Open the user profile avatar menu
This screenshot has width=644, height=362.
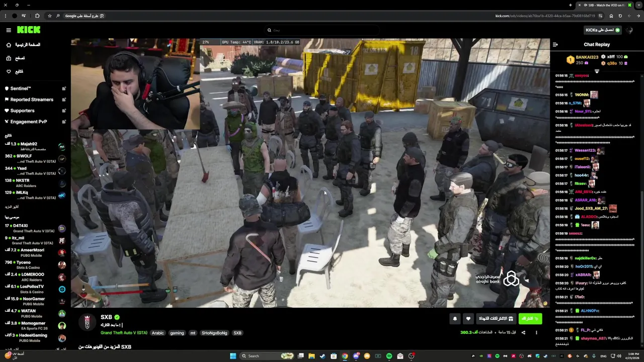click(629, 30)
